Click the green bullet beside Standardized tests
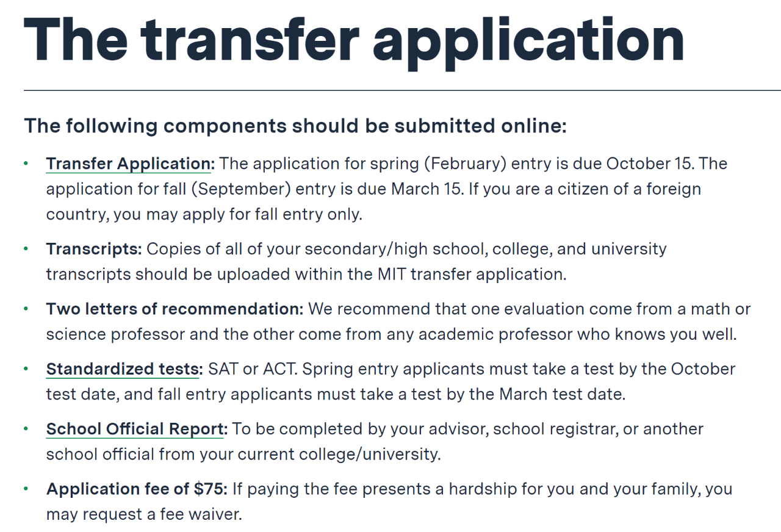 (26, 368)
